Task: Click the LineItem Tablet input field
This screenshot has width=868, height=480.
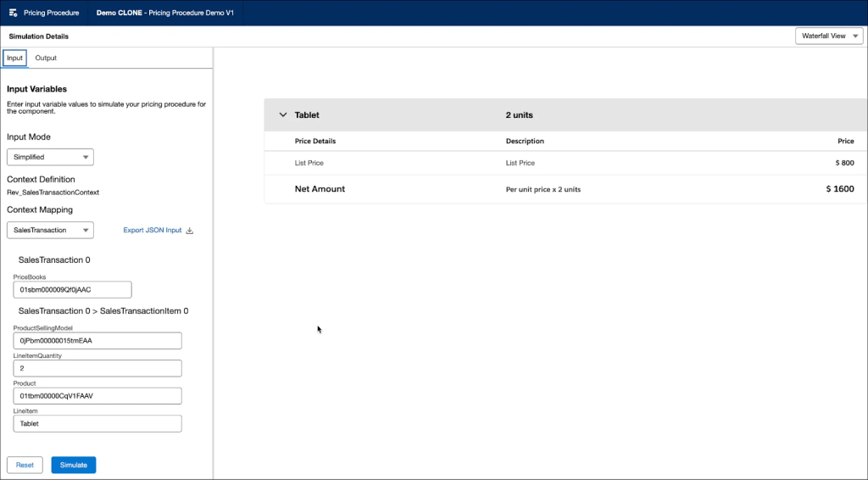Action: click(97, 423)
